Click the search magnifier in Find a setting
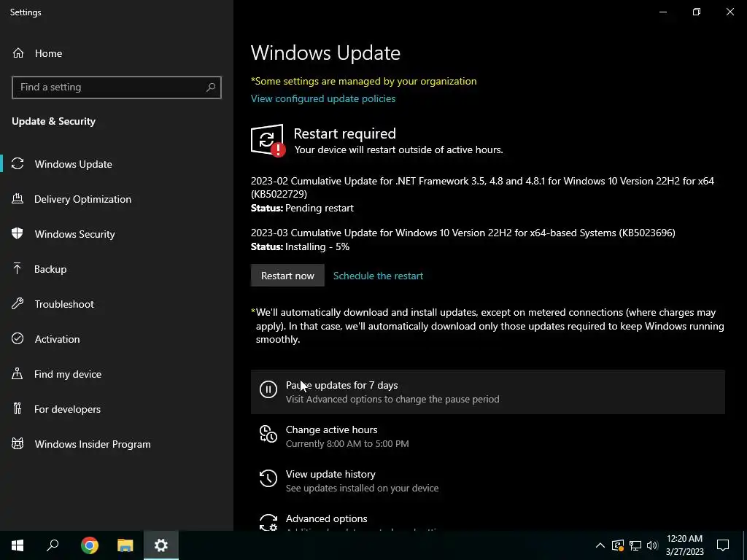This screenshot has height=560, width=747. [211, 87]
